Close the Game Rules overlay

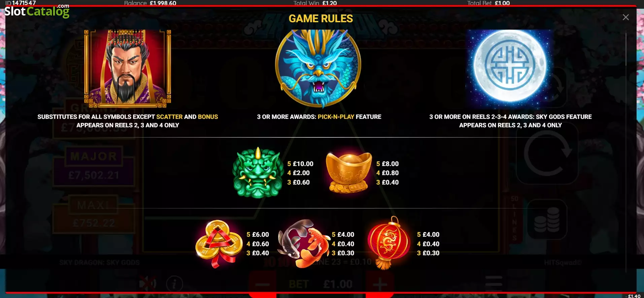[x=625, y=17]
